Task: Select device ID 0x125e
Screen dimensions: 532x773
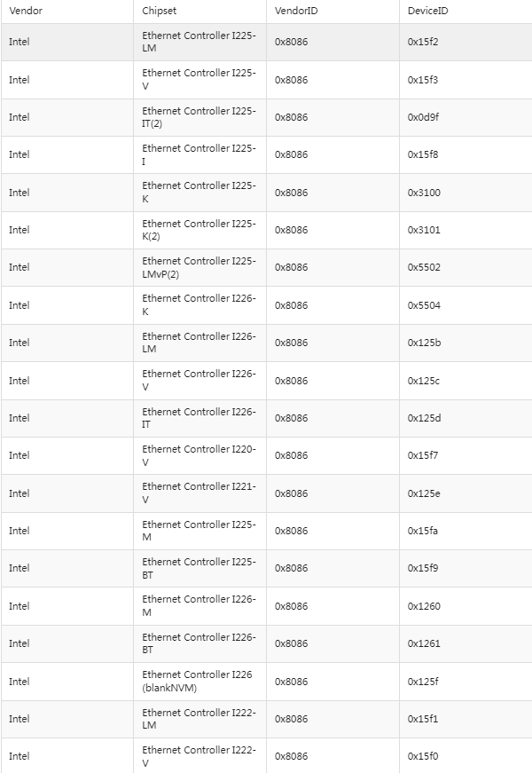Action: pos(424,493)
